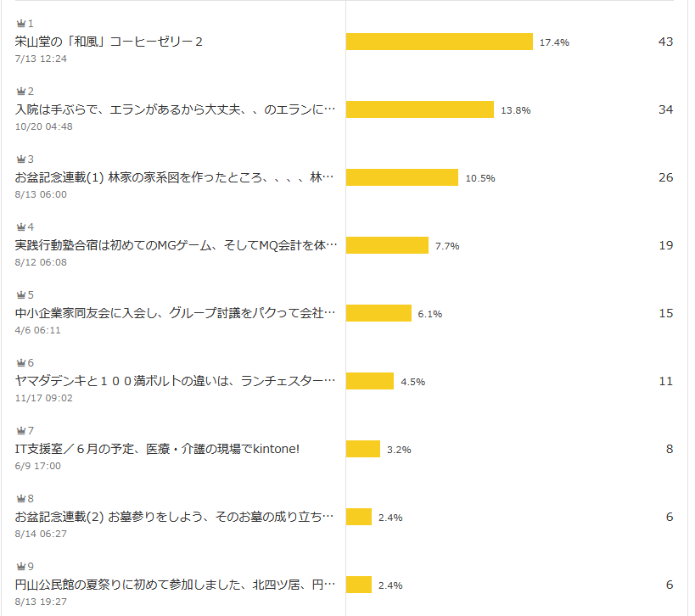Open article 入院は手ぶらで、エランがあるから大丈夫

click(175, 109)
